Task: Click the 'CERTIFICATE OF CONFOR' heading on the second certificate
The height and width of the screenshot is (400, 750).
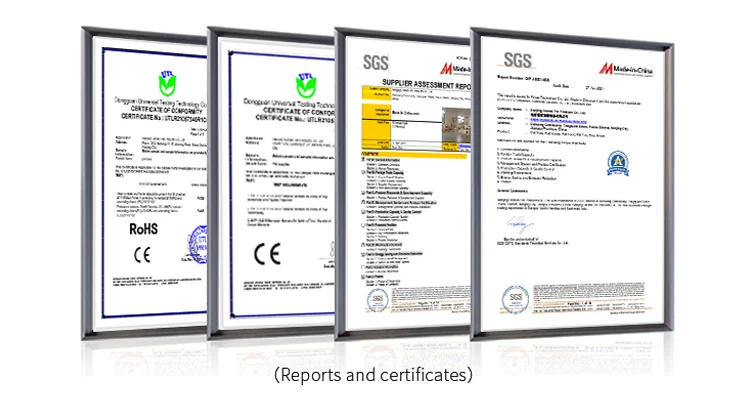Action: pos(297,112)
